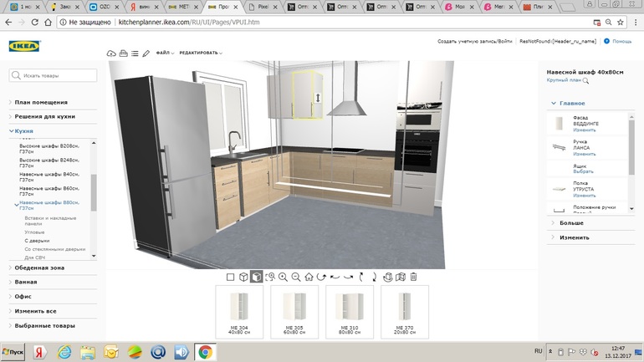The width and height of the screenshot is (644, 362).
Task: Open the ФАЙЛ menu
Action: [164, 54]
